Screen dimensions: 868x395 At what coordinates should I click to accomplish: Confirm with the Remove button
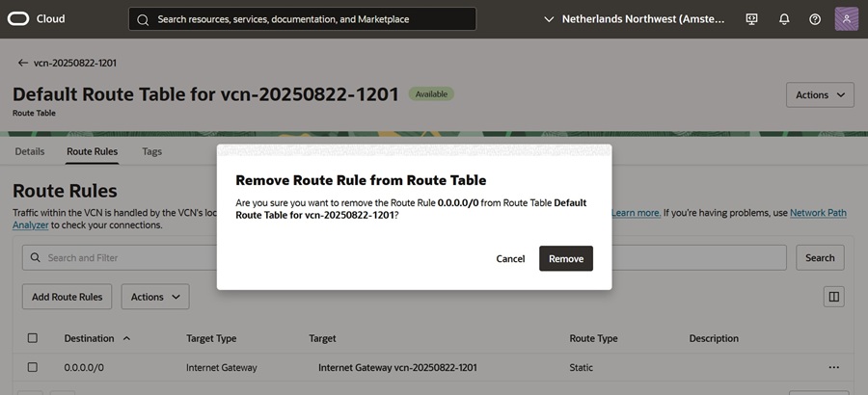pos(566,258)
